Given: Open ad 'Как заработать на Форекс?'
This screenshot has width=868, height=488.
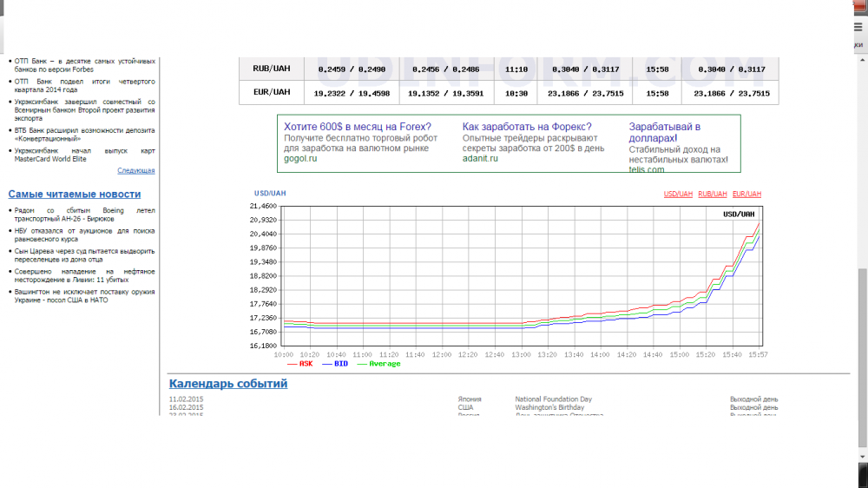Looking at the screenshot, I should 527,127.
